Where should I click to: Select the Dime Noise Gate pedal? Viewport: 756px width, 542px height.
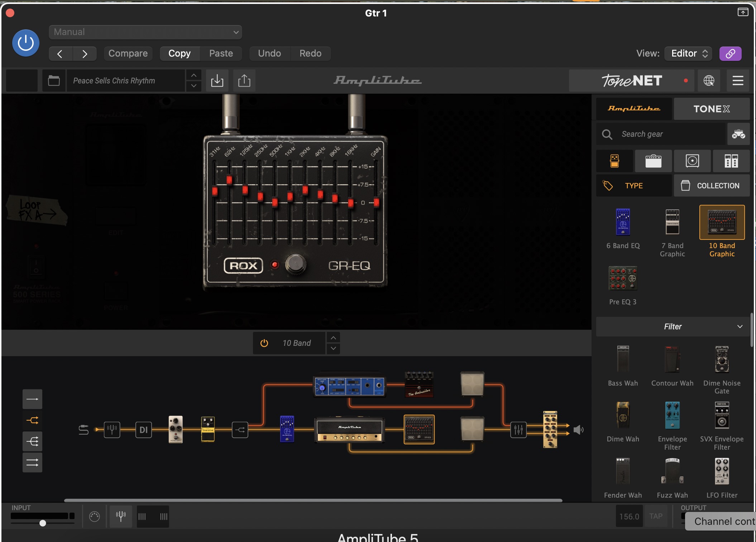tap(722, 359)
